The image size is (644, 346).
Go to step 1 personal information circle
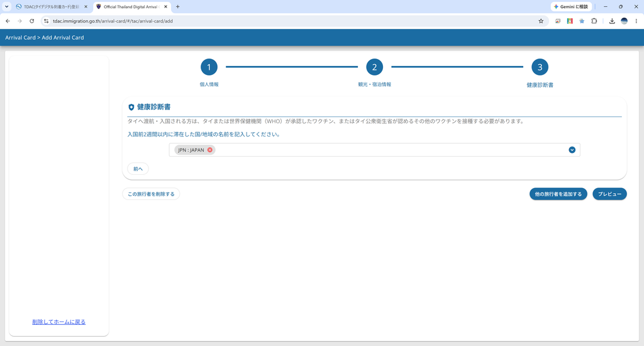tap(209, 67)
